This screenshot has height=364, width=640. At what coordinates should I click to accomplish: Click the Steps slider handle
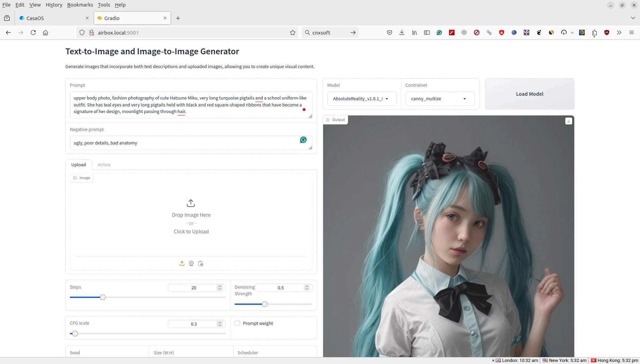click(x=103, y=297)
